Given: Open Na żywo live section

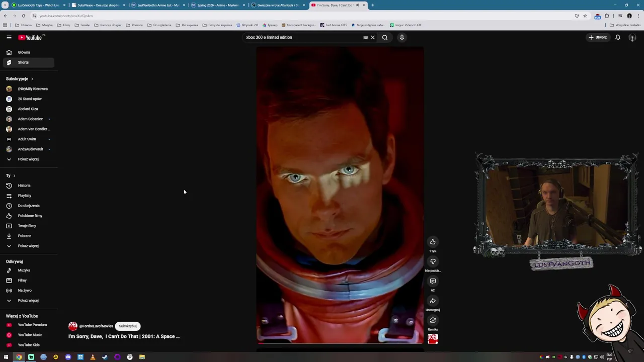Looking at the screenshot, I should click(28, 291).
